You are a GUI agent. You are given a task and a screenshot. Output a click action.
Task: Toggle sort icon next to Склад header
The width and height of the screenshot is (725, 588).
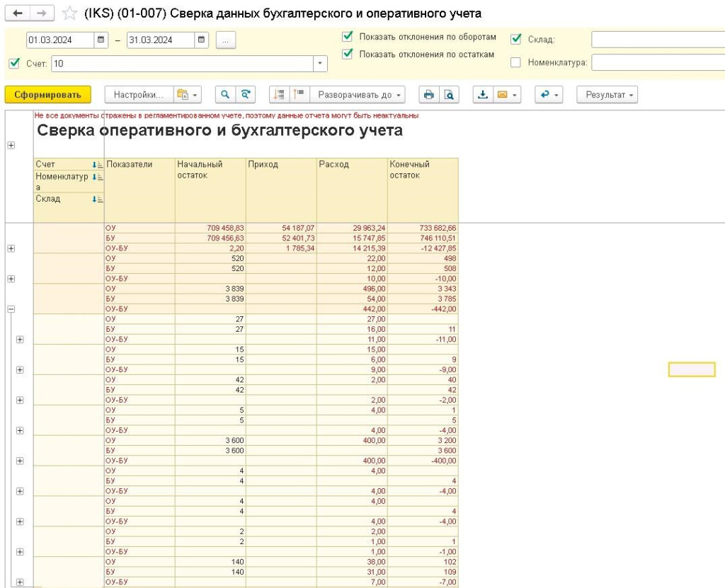pos(97,200)
